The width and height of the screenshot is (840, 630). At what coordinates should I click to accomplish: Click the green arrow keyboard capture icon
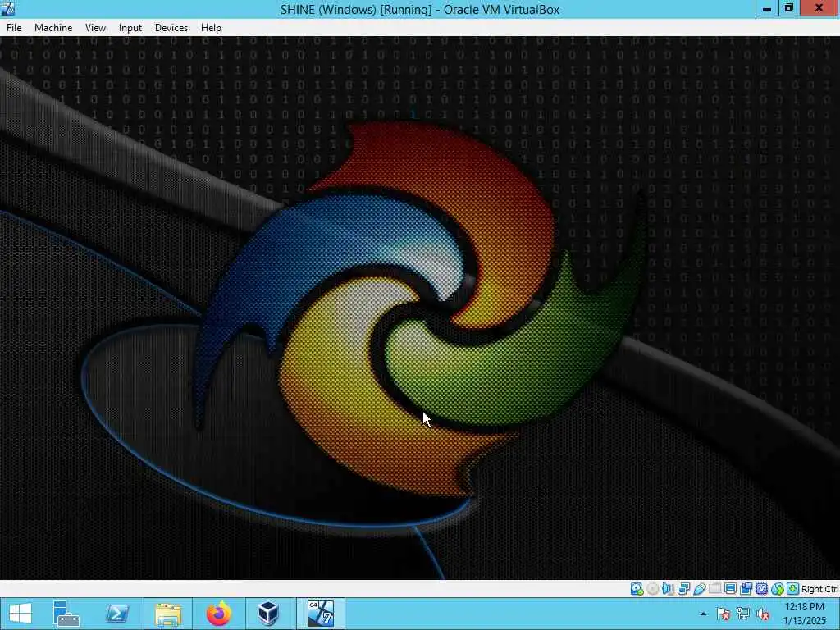pos(793,589)
